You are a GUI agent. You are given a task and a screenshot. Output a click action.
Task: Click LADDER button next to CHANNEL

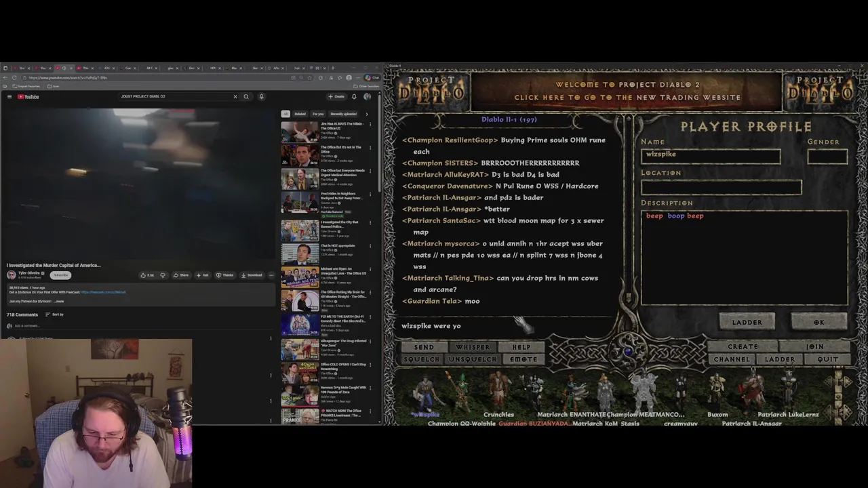[780, 359]
